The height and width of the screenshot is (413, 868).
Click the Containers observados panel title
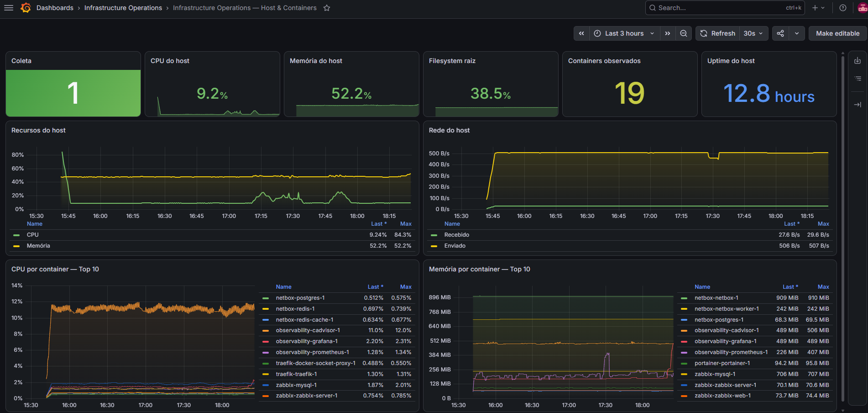(x=604, y=61)
